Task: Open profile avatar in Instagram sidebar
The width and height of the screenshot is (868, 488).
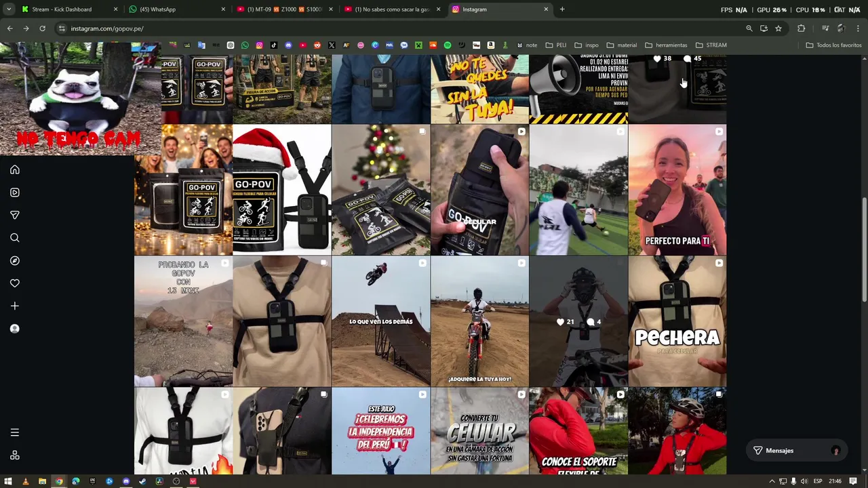Action: click(15, 329)
